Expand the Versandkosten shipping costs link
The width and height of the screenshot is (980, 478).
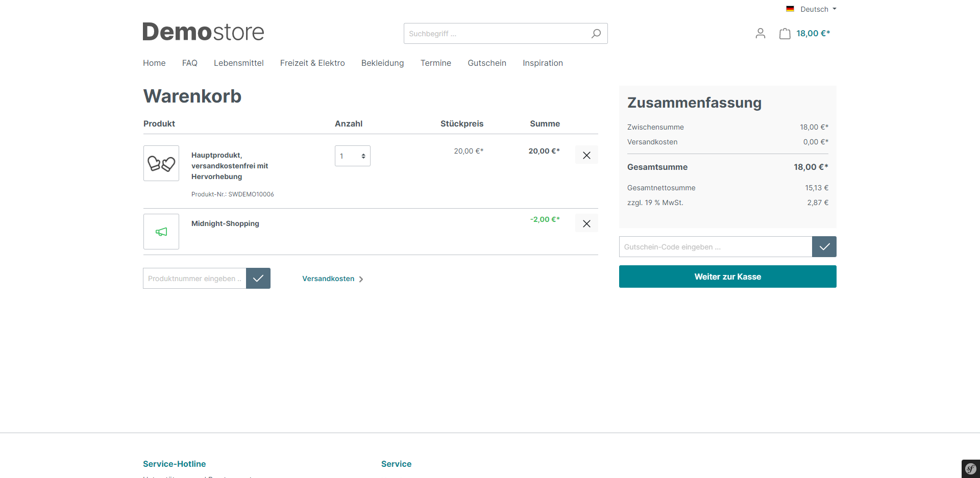332,279
